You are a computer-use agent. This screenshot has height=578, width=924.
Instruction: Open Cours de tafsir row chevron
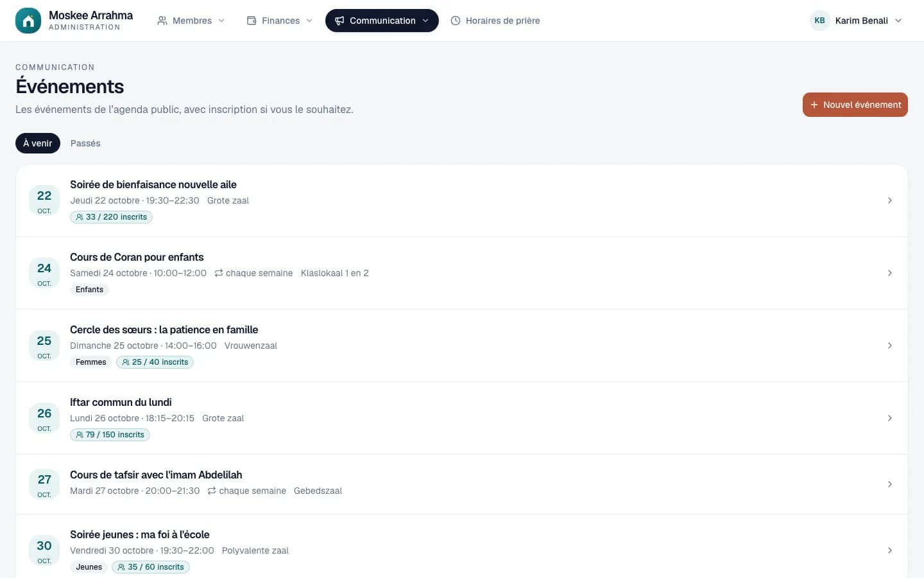(x=889, y=484)
